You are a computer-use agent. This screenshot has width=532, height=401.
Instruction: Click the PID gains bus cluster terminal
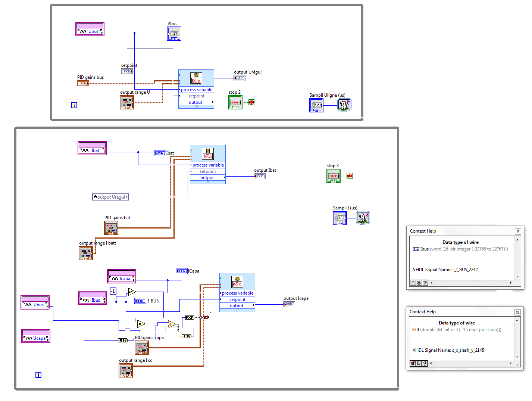point(83,83)
